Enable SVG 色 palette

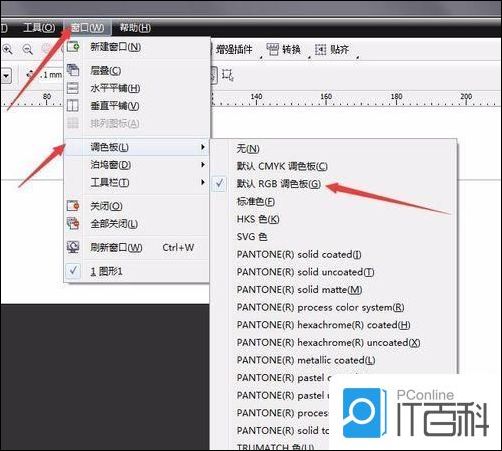[334, 237]
